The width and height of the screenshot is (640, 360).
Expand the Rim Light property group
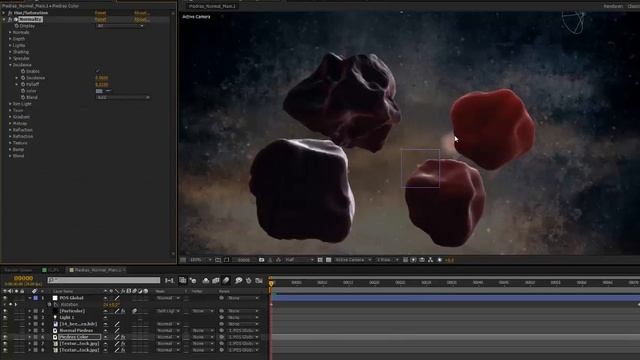tap(10, 104)
